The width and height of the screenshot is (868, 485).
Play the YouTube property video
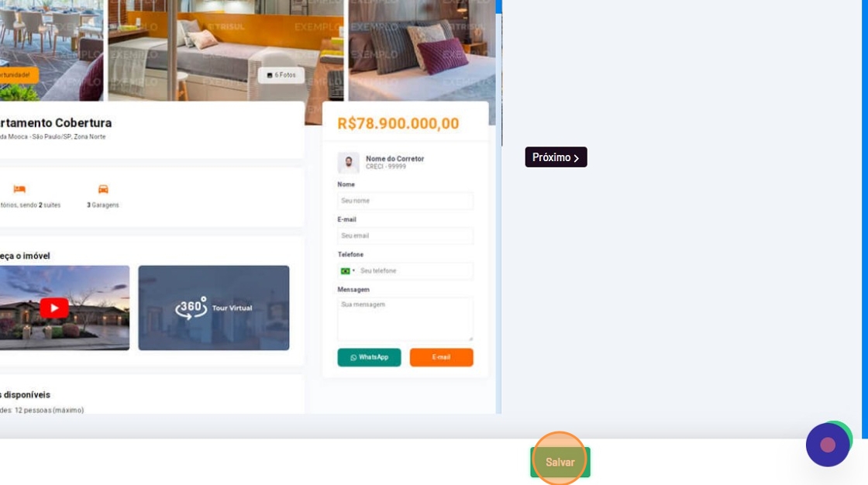[x=53, y=308]
